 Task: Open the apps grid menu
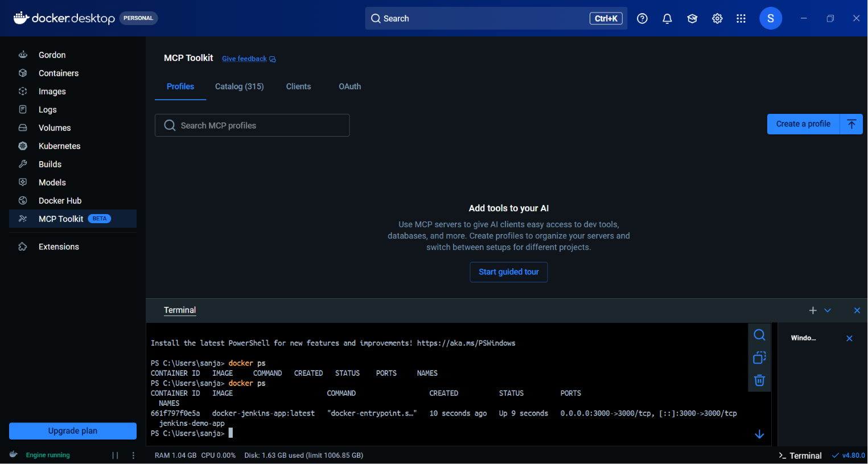pyautogui.click(x=741, y=19)
